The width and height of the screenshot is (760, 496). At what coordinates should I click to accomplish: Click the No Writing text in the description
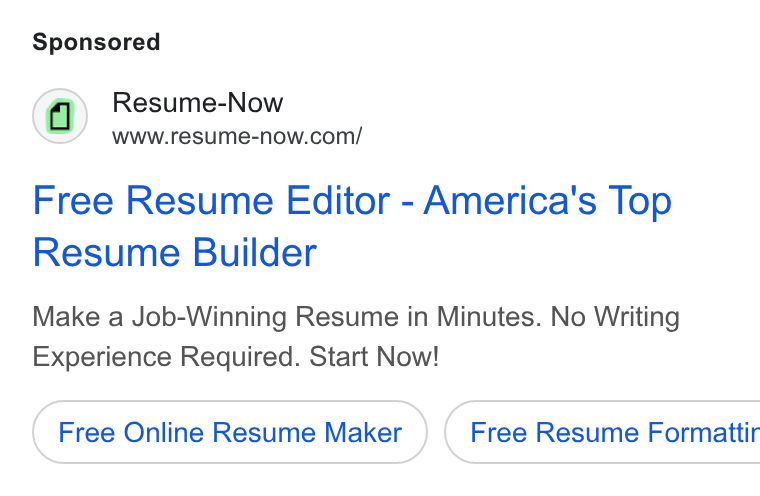click(615, 317)
